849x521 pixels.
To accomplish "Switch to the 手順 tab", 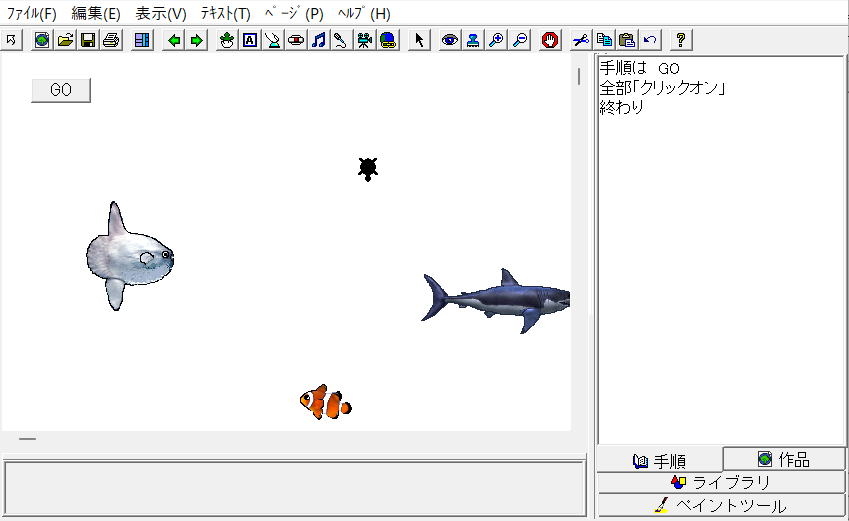I will pyautogui.click(x=659, y=461).
